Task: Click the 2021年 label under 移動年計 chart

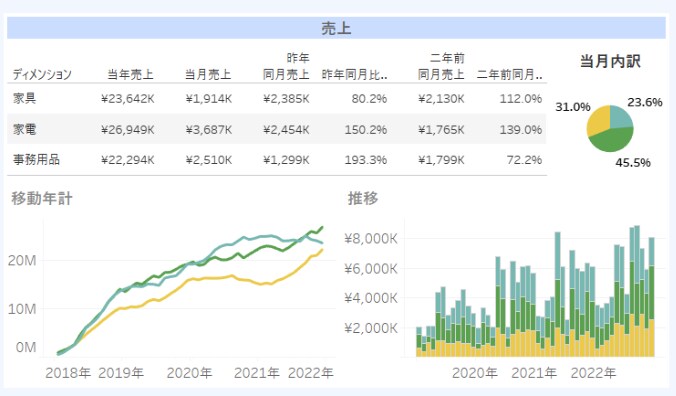Action: coord(257,373)
